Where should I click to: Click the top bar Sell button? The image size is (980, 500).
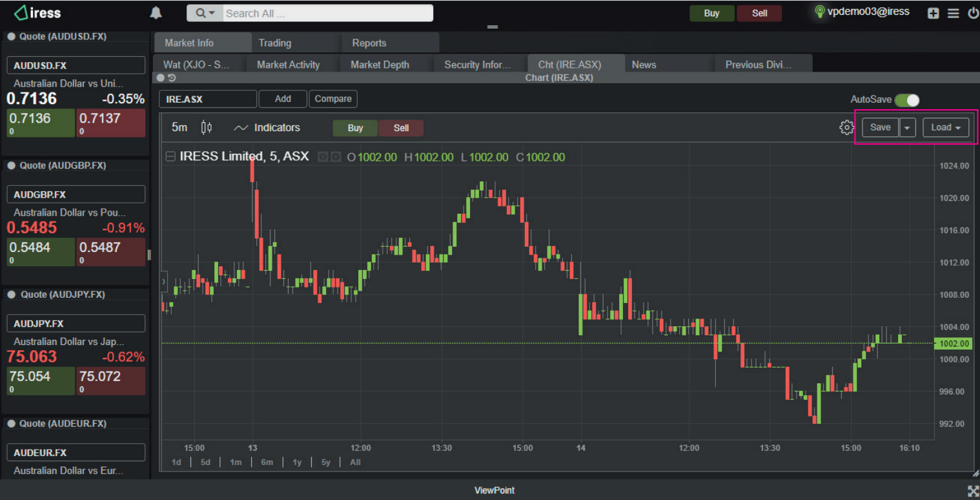[759, 13]
